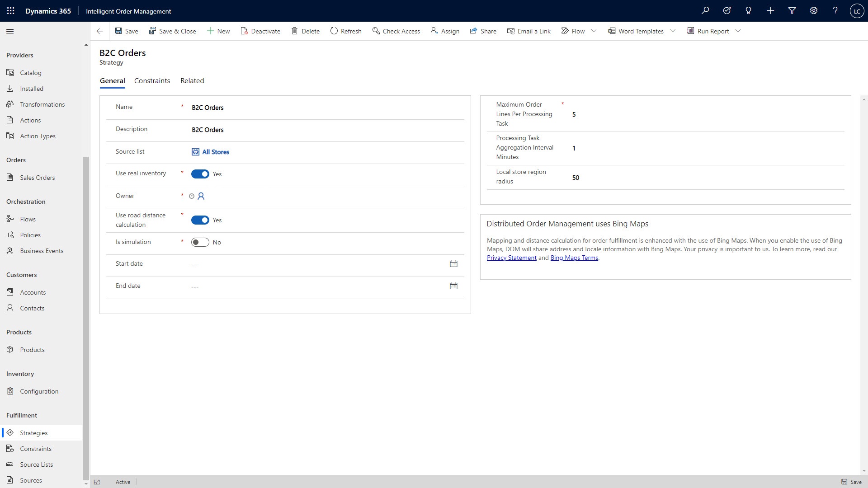The image size is (868, 488).
Task: Share the record
Action: [x=483, y=31]
